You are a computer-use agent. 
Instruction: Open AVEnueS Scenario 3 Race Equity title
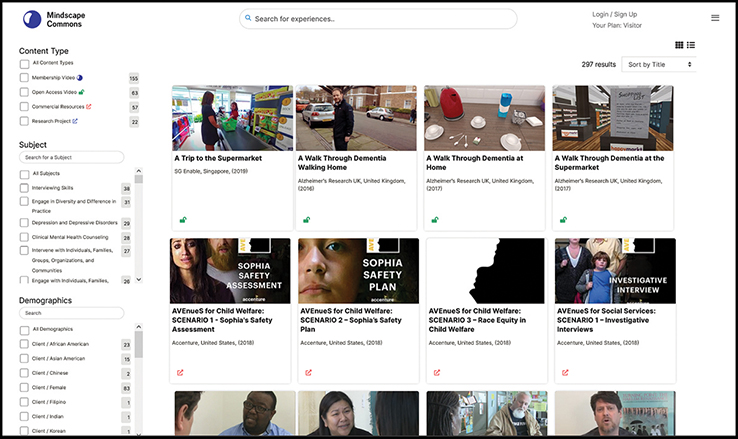click(x=477, y=320)
